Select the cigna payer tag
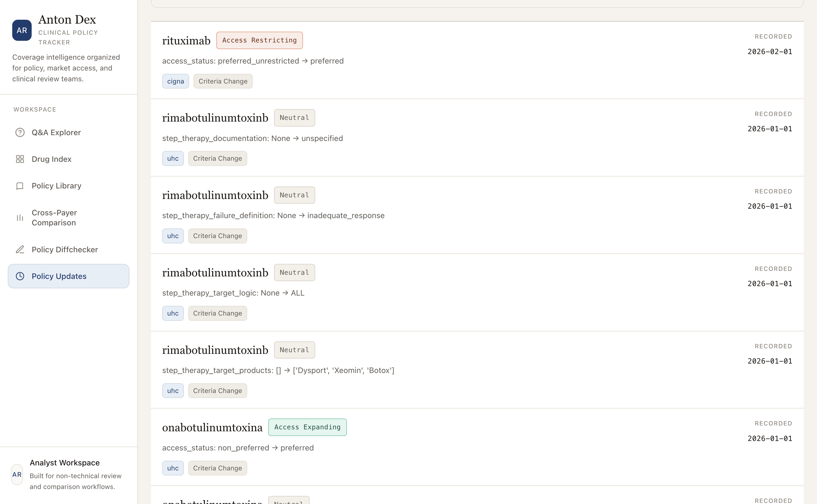The image size is (817, 504). tap(176, 81)
